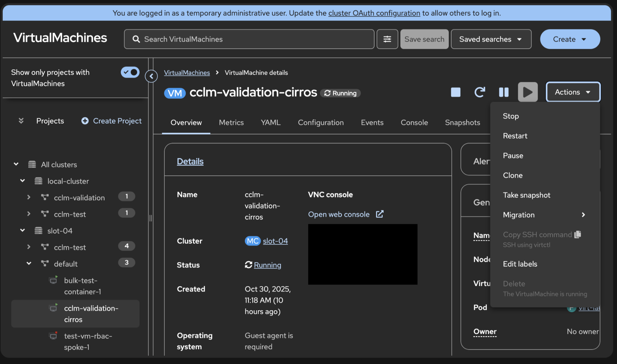Click the Copy SSH command clipboard icon
This screenshot has height=364, width=617.
pyautogui.click(x=578, y=234)
